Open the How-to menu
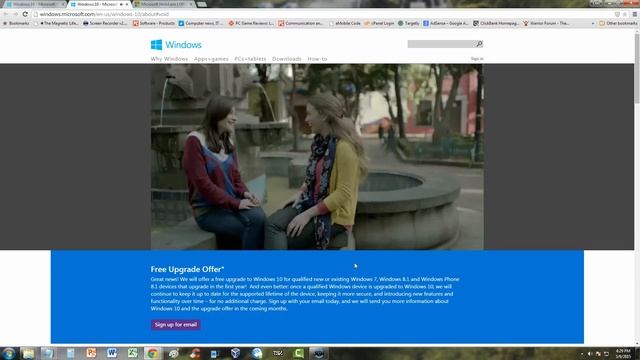Screen dimensions: 640x360 pos(317,59)
